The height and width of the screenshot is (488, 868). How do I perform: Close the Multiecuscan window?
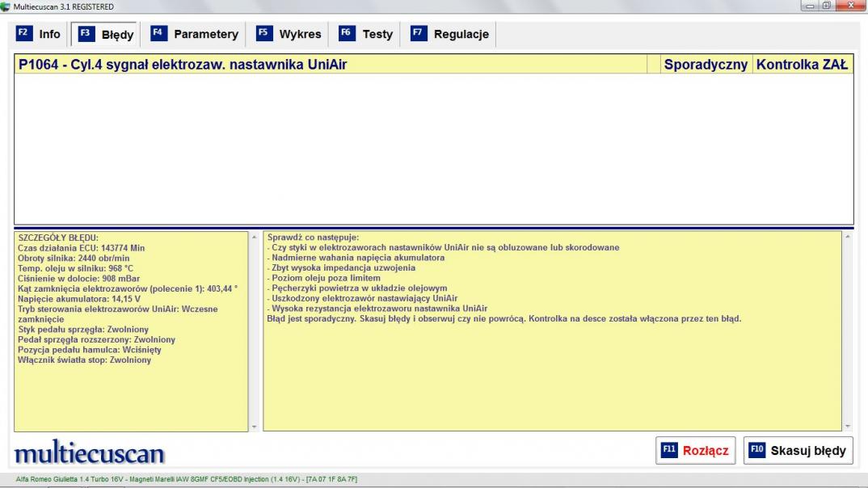(851, 6)
